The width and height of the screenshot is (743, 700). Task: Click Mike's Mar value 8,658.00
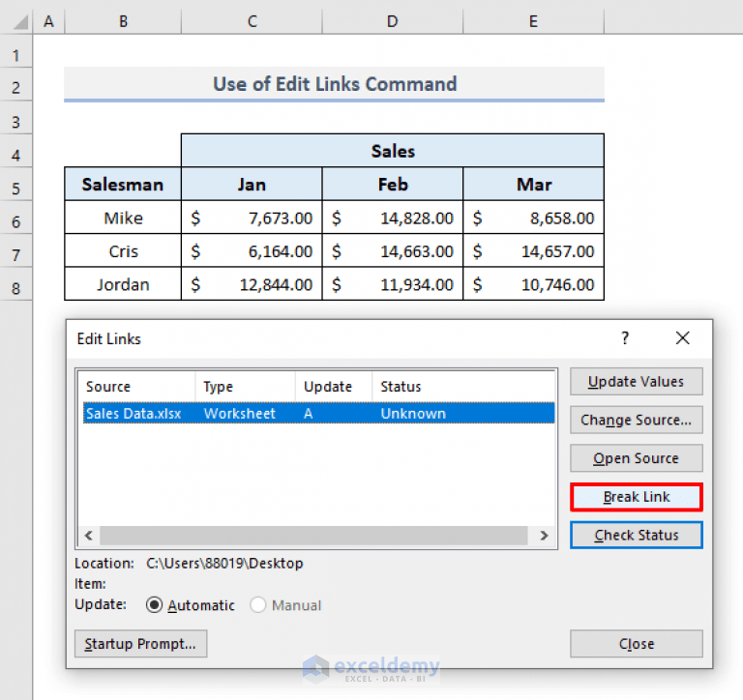point(534,218)
